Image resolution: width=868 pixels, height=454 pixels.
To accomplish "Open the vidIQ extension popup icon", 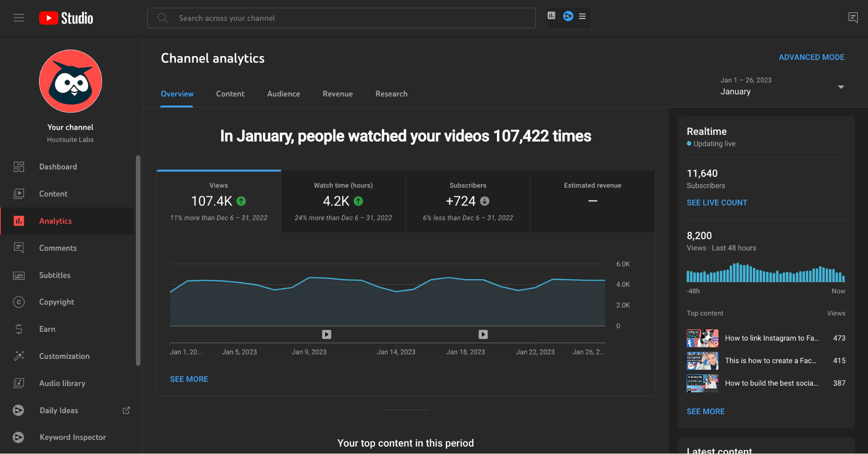I will pos(568,16).
